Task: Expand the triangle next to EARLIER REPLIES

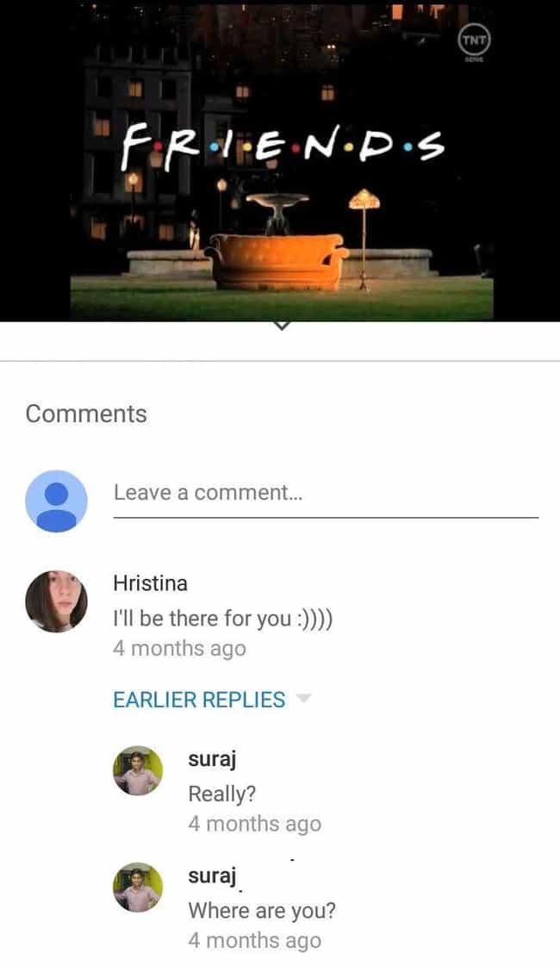Action: [304, 698]
